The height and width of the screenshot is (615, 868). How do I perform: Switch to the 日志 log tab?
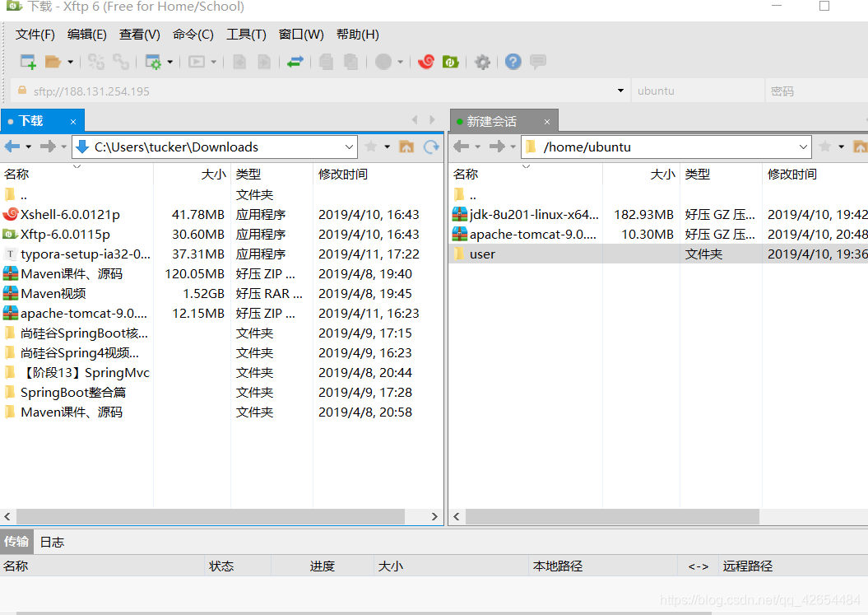pos(52,542)
